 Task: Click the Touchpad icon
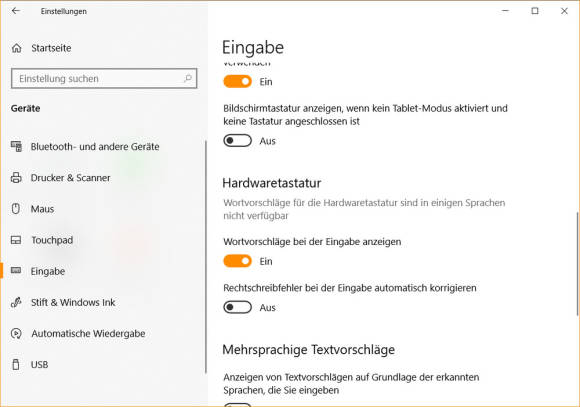tap(16, 240)
